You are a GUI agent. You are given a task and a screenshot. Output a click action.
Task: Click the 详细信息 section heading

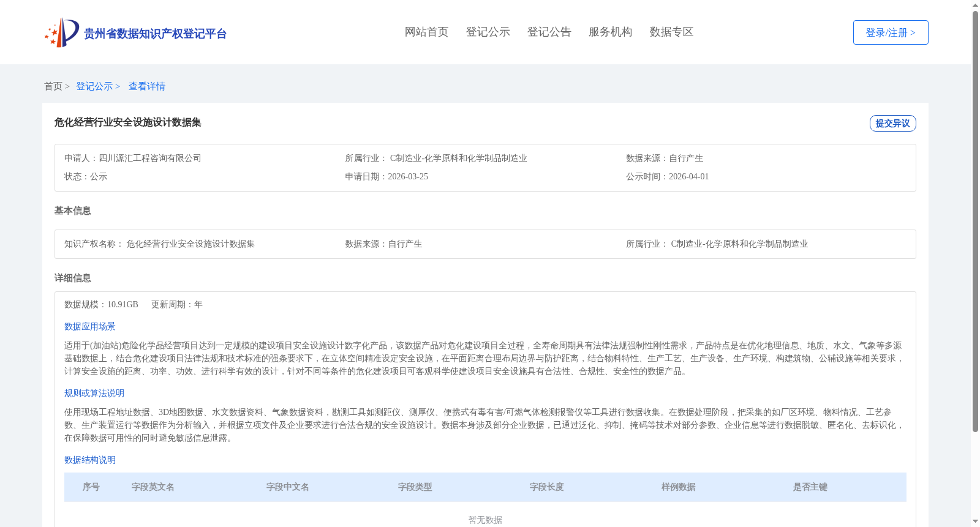coord(72,278)
